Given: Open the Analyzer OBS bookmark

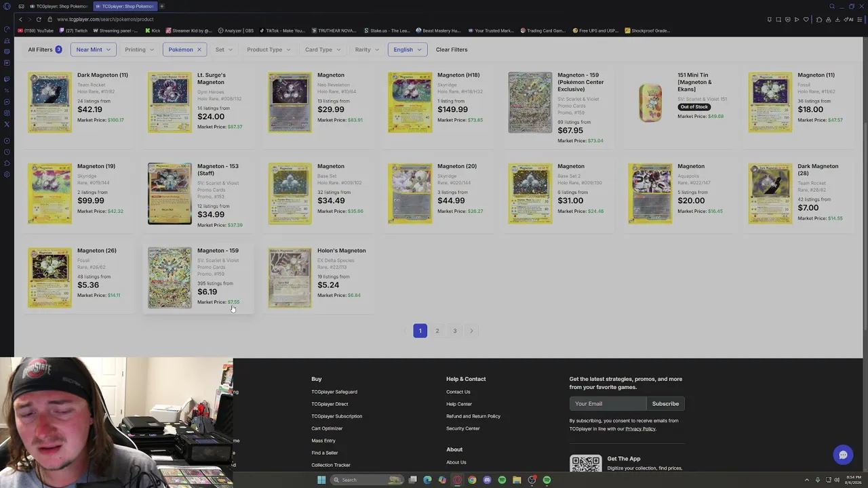Looking at the screenshot, I should click(237, 30).
